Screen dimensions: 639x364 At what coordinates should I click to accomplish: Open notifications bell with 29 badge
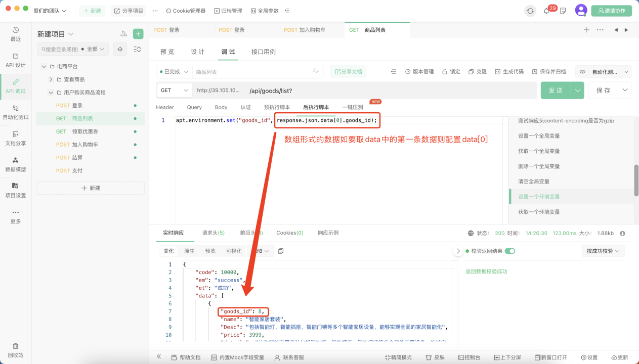pos(547,11)
